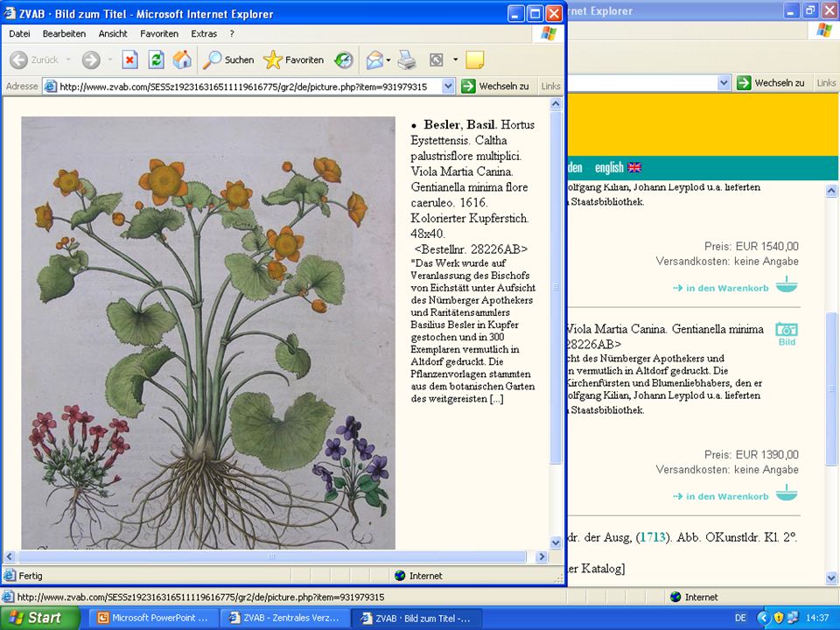Click the Forward arrow toolbar button
Image resolution: width=840 pixels, height=630 pixels.
[x=91, y=59]
